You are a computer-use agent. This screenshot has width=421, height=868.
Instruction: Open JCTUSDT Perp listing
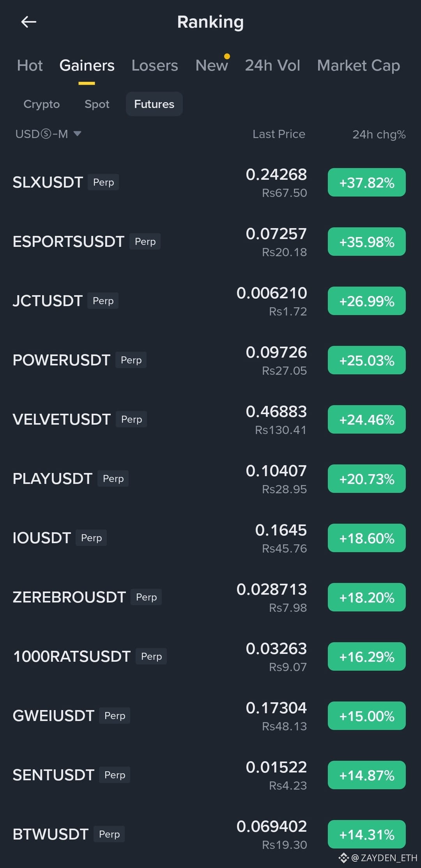210,301
